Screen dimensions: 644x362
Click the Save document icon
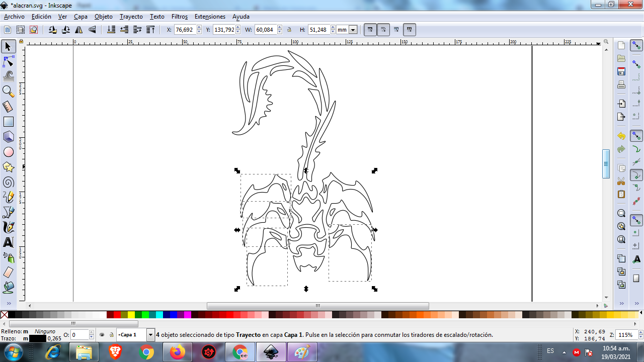click(x=621, y=71)
